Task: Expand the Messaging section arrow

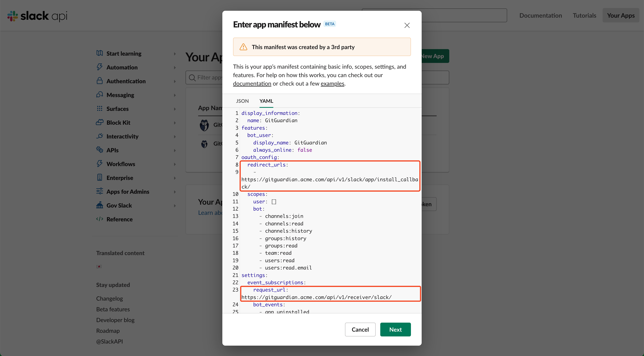Action: pos(175,95)
